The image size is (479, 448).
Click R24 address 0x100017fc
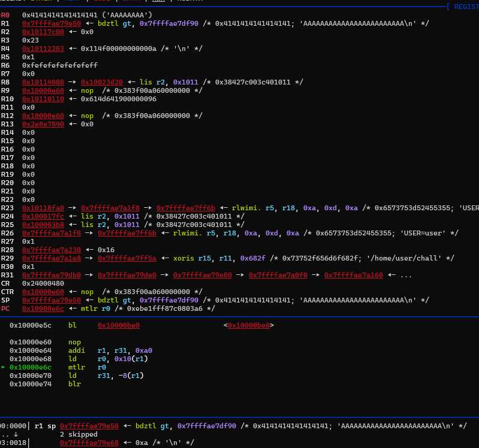coord(43,216)
